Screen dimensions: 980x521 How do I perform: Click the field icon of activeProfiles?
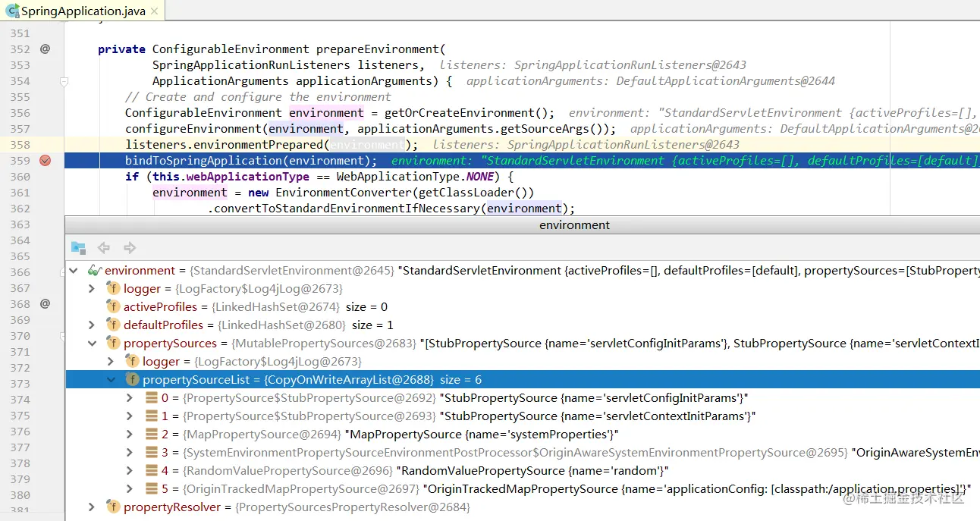coord(113,306)
